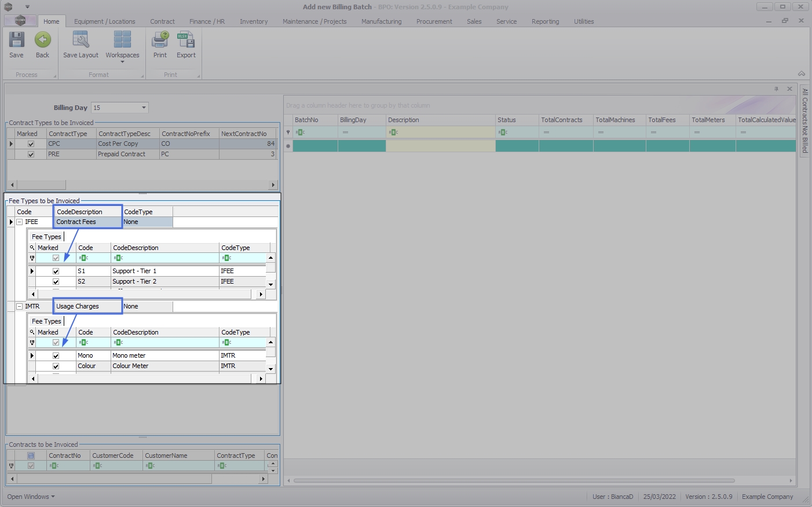Click the Export to Excel icon

click(186, 41)
